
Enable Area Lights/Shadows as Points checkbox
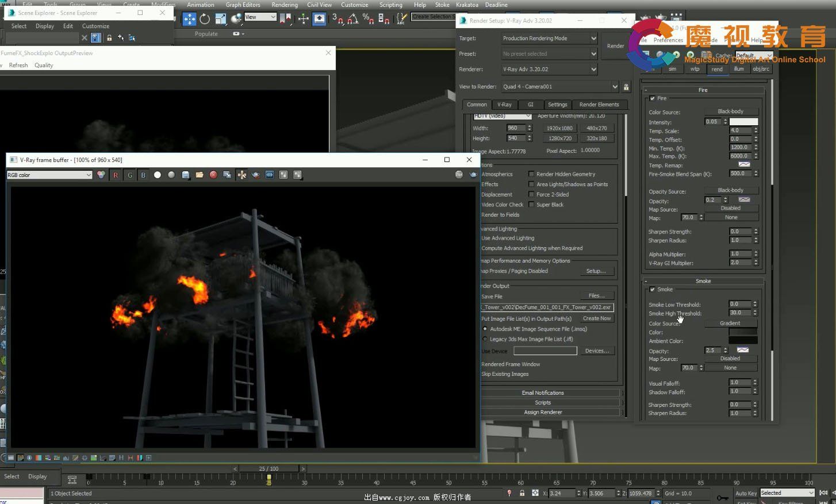[x=531, y=184]
